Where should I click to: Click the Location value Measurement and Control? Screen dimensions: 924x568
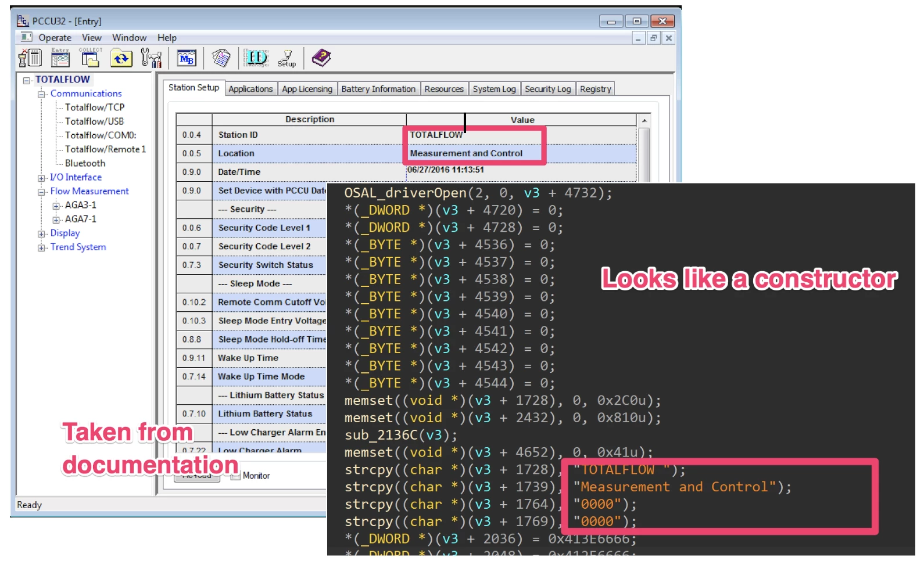click(x=466, y=153)
